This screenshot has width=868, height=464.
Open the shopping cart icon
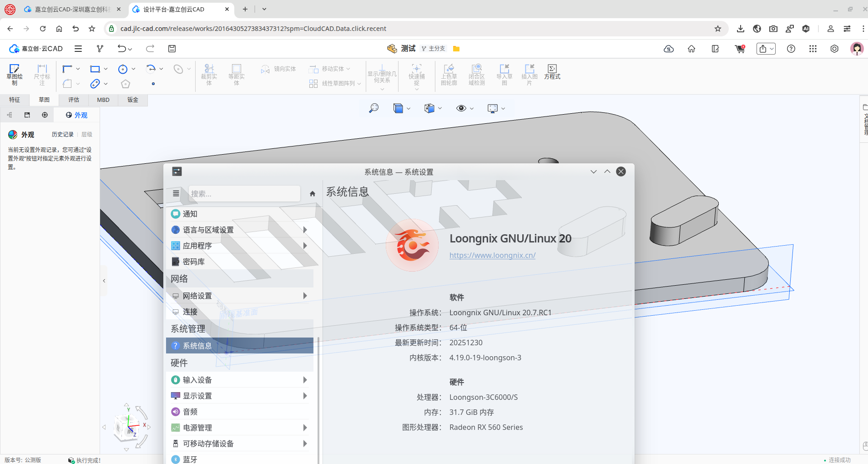click(x=740, y=49)
